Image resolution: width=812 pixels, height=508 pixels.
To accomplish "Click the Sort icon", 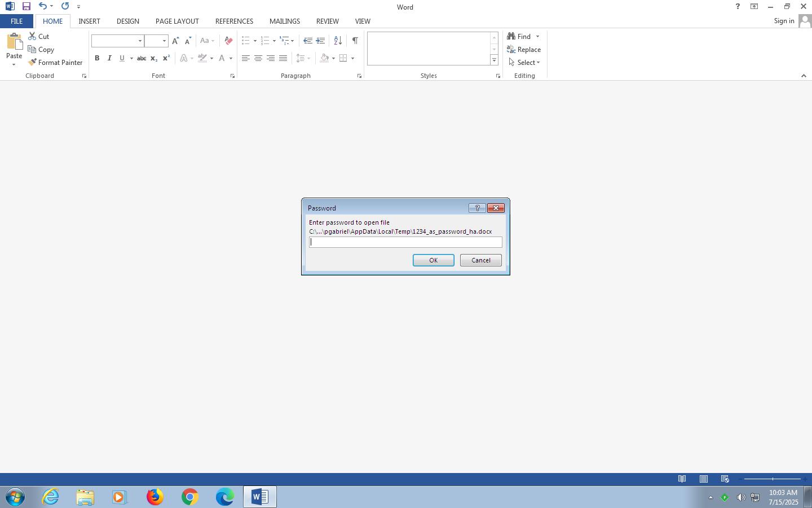I will (x=338, y=41).
